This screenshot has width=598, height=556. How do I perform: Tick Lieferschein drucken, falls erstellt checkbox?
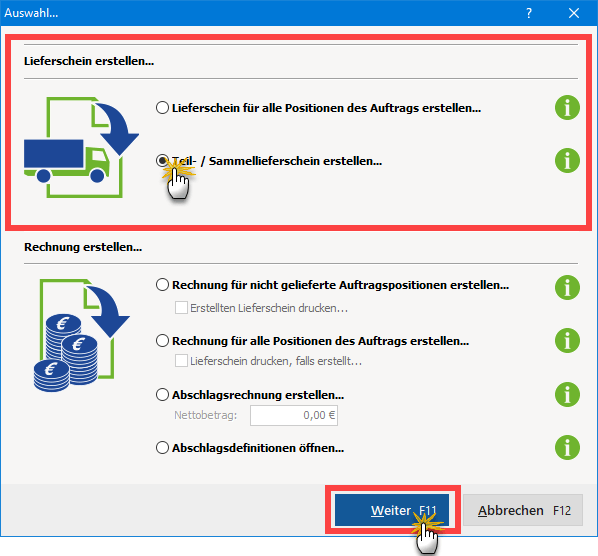click(x=181, y=360)
